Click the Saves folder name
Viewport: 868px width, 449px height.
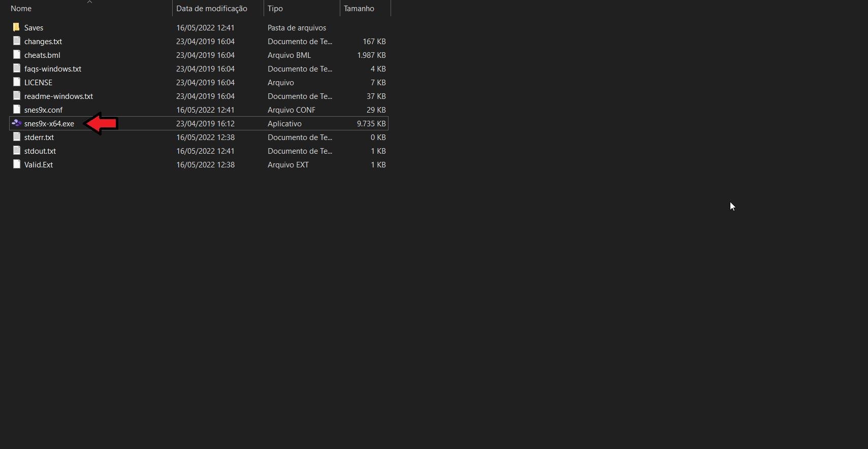click(34, 28)
